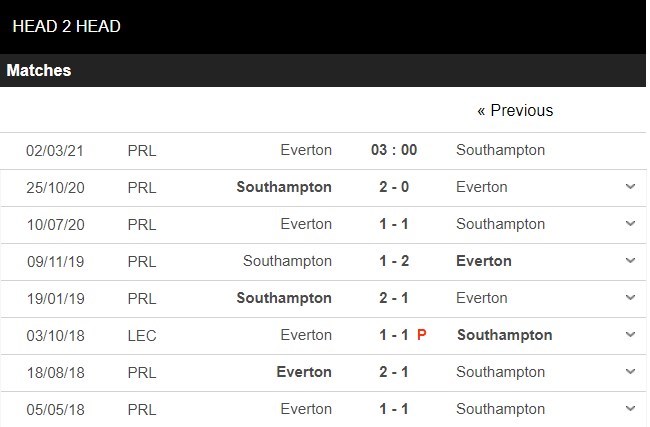
Task: Expand the 25/10/20 Southampton vs Everton match
Action: coord(630,187)
